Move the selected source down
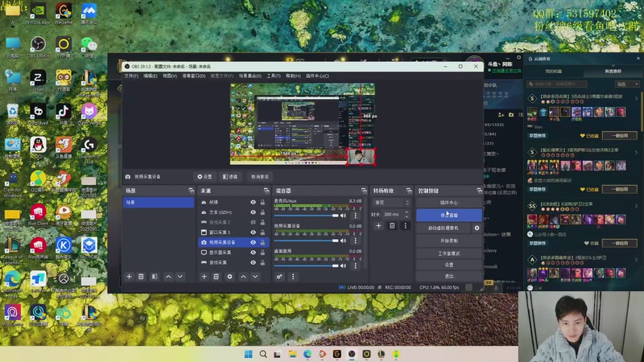The width and height of the screenshot is (644, 362). point(255,277)
